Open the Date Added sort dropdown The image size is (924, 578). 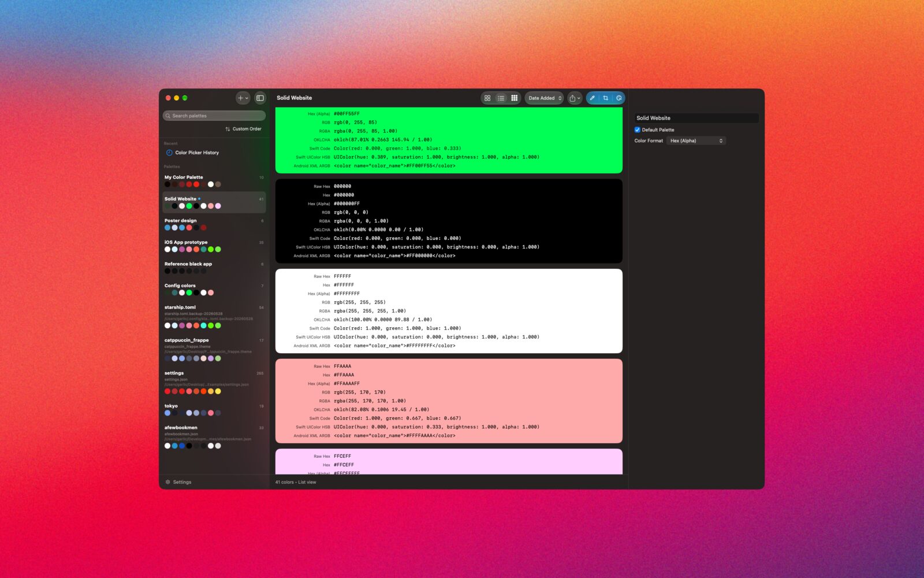pos(545,98)
